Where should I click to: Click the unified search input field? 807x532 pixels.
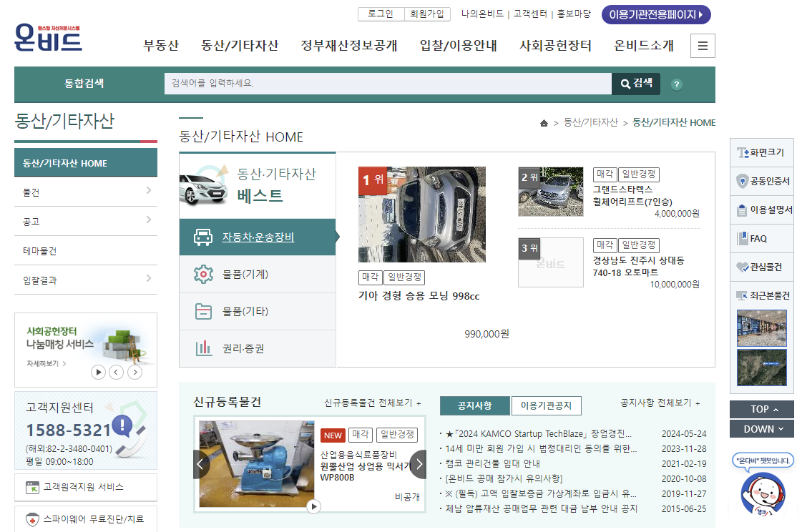pyautogui.click(x=386, y=84)
